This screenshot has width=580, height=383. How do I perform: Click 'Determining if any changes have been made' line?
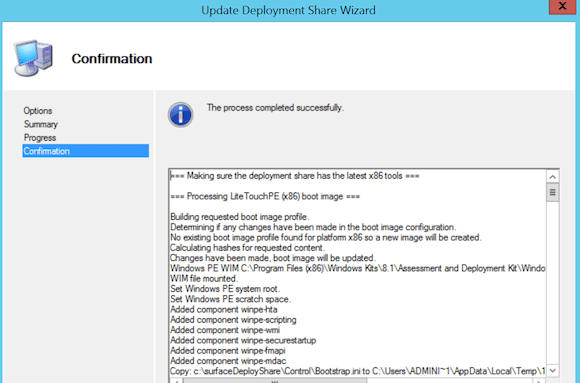pos(313,227)
